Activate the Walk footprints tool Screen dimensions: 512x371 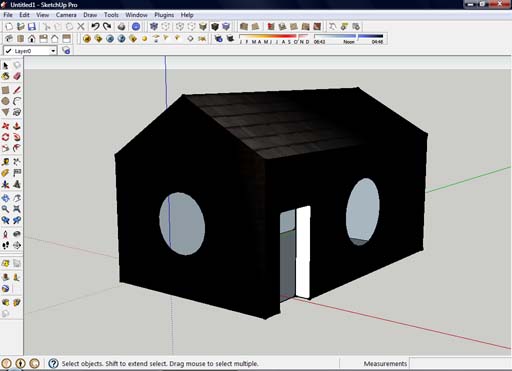[x=5, y=245]
